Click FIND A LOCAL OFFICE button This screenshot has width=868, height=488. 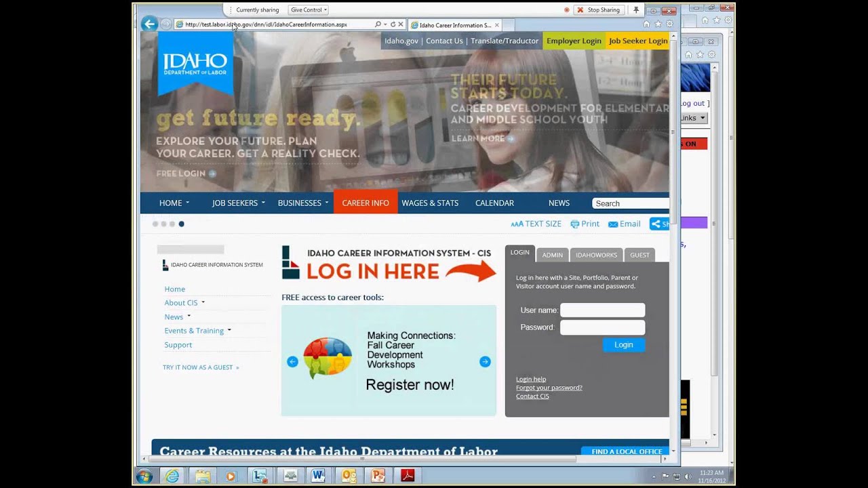[625, 451]
